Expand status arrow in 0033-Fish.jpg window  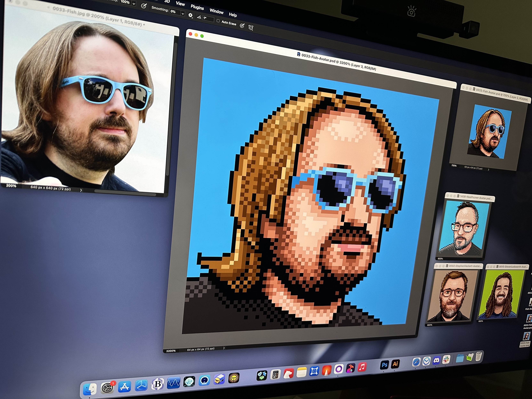pos(81,190)
